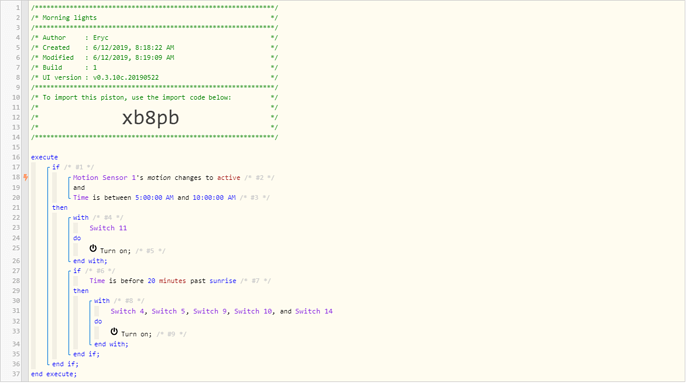690x384 pixels.
Task: Click the UI version comment line
Action: [x=154, y=78]
